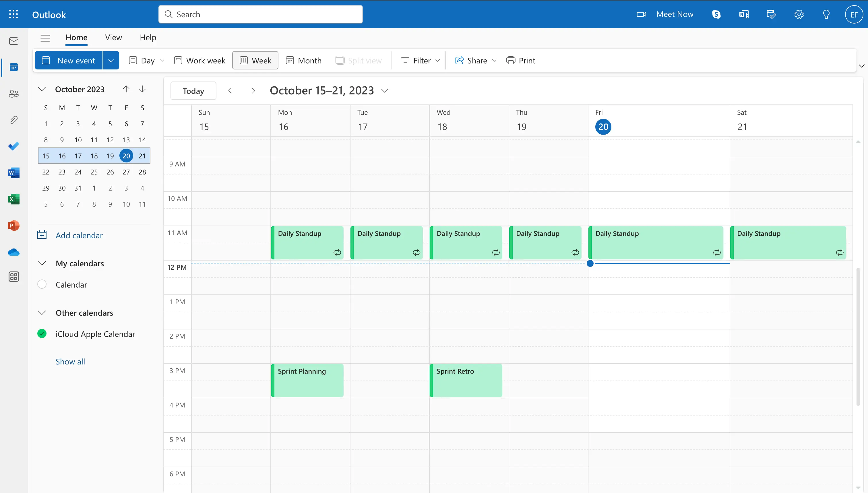Click the OneDrive icon in sidebar

pyautogui.click(x=14, y=252)
